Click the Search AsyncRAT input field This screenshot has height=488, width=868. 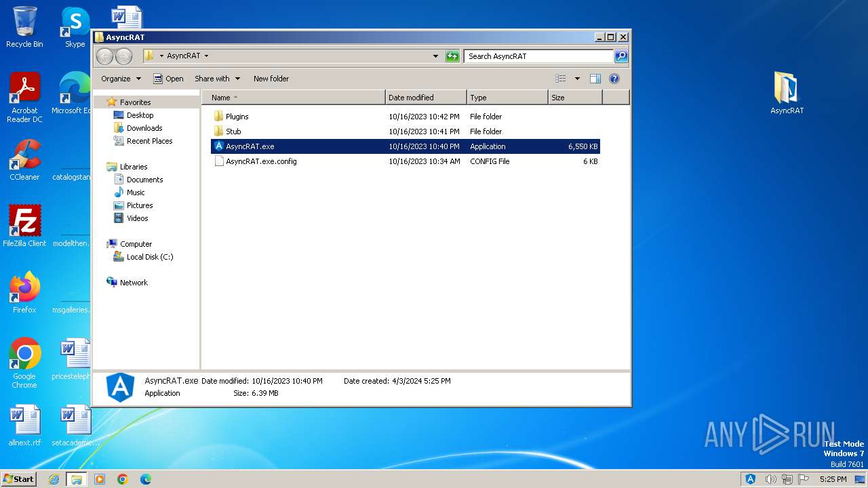point(538,56)
